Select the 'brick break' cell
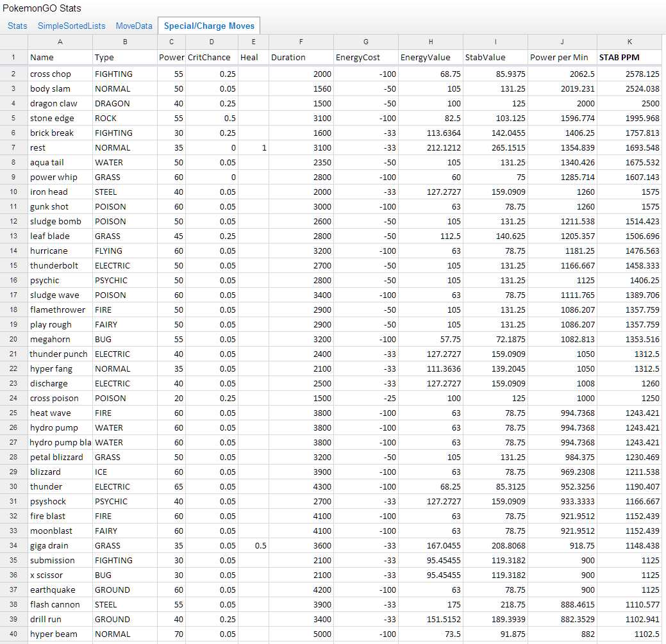The image size is (666, 644). coord(60,133)
